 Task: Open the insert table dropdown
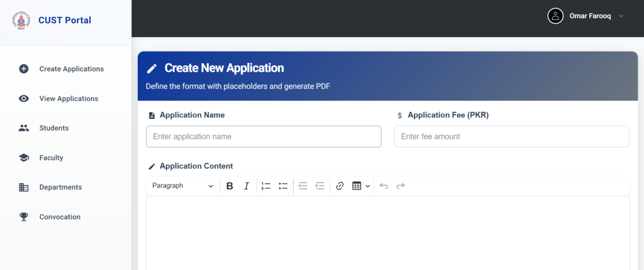pyautogui.click(x=360, y=186)
